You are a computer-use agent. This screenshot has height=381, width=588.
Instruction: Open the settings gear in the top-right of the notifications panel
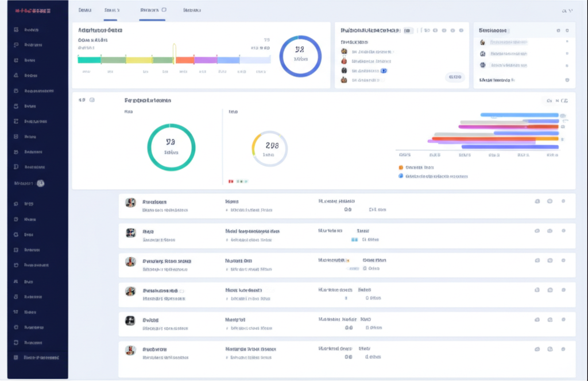[x=462, y=30]
